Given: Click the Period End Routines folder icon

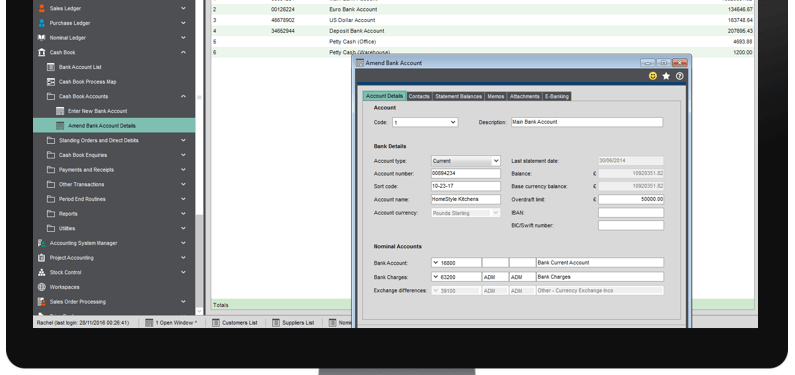Looking at the screenshot, I should pyautogui.click(x=51, y=199).
